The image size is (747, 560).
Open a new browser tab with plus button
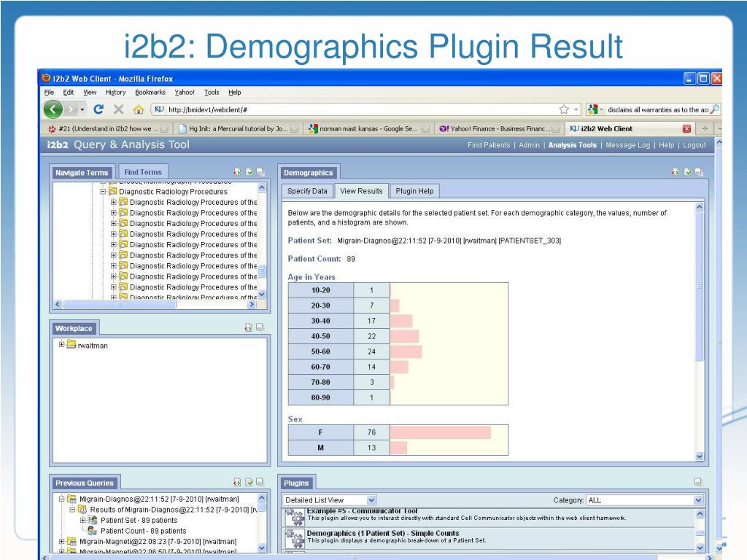coord(705,128)
